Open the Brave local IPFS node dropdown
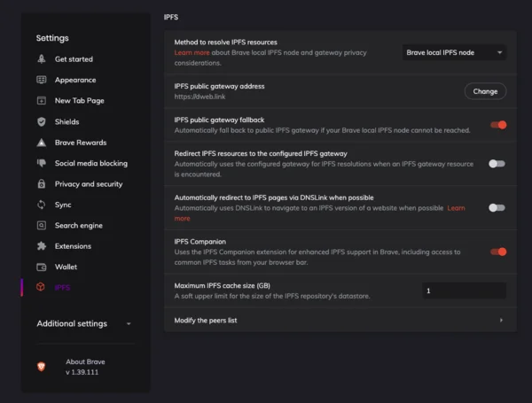This screenshot has width=532, height=403. click(454, 52)
